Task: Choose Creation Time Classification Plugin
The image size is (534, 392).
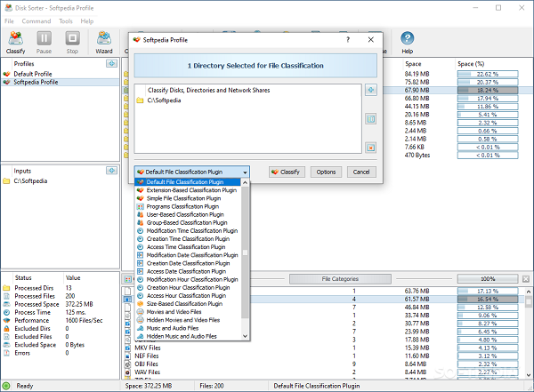Action: (188, 239)
